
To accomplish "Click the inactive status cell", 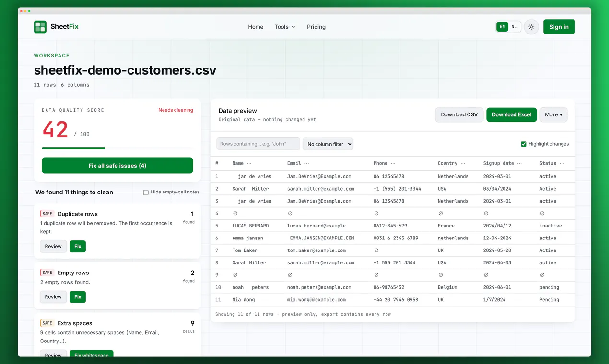I will 550,226.
